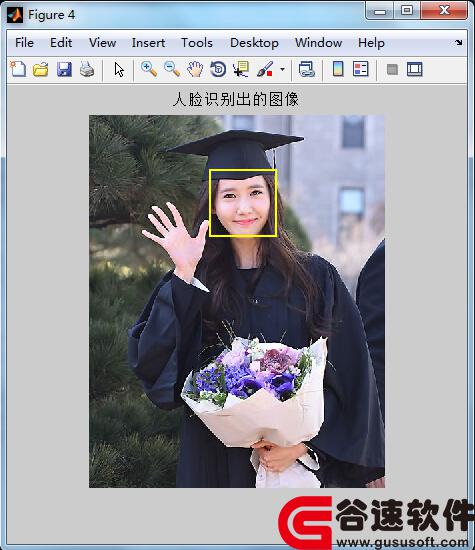The image size is (475, 550).
Task: Save the figure using floppy icon
Action: (x=64, y=69)
